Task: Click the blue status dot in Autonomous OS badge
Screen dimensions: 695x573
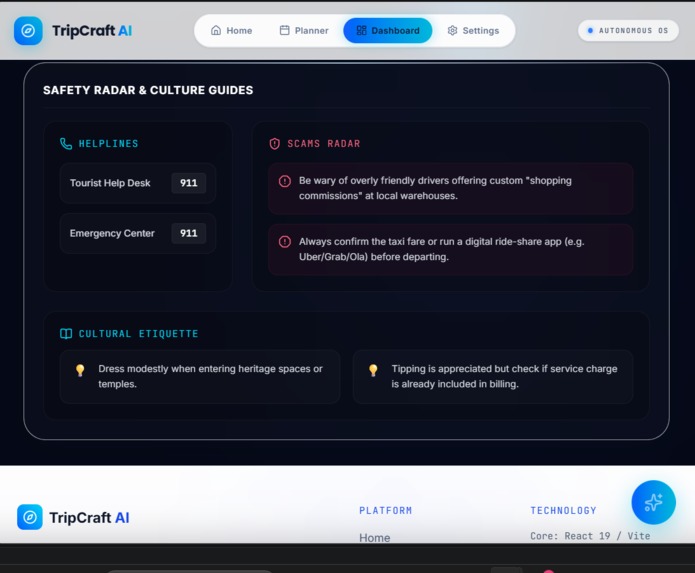Action: [x=590, y=31]
